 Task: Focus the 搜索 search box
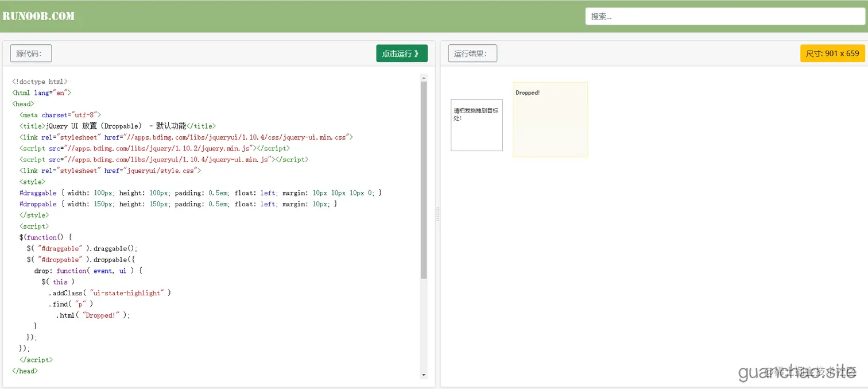[725, 16]
